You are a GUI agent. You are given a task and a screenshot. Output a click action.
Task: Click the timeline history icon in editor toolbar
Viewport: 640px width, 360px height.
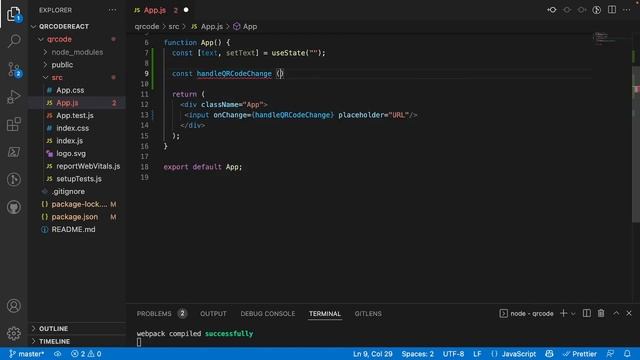pyautogui.click(x=596, y=10)
